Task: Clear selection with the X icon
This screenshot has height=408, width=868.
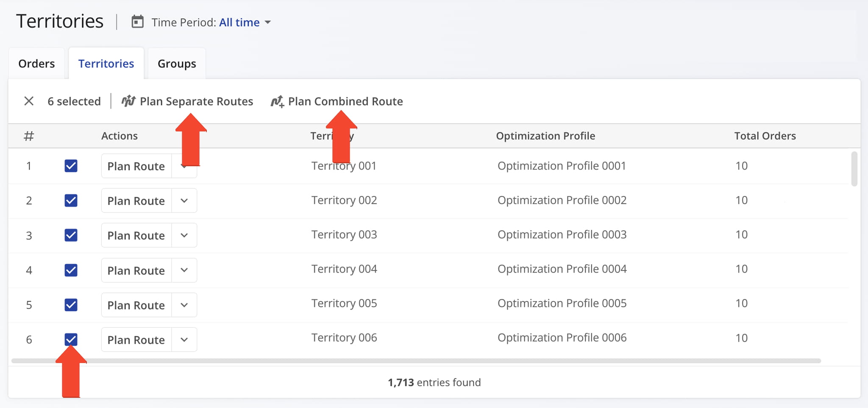Action: click(29, 101)
